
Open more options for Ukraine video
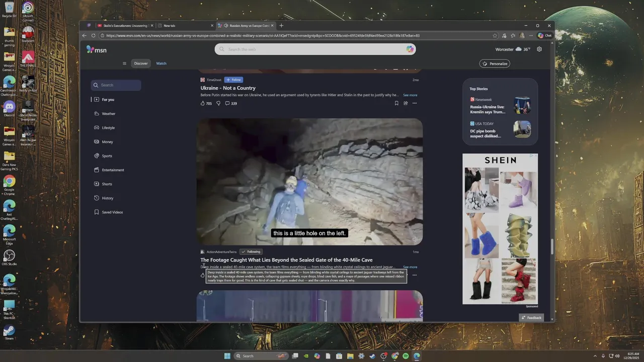pos(415,103)
